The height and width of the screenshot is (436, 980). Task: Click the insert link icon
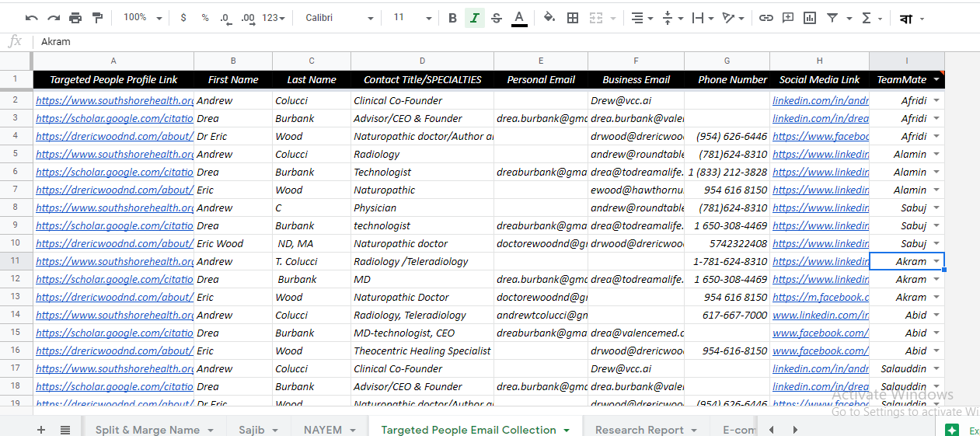coord(766,18)
